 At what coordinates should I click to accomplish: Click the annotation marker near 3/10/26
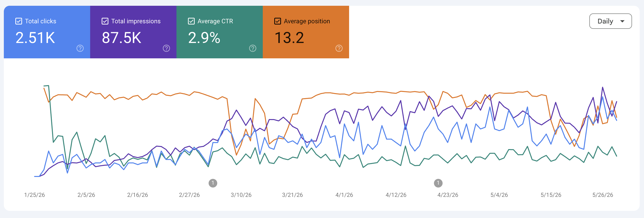point(213,183)
